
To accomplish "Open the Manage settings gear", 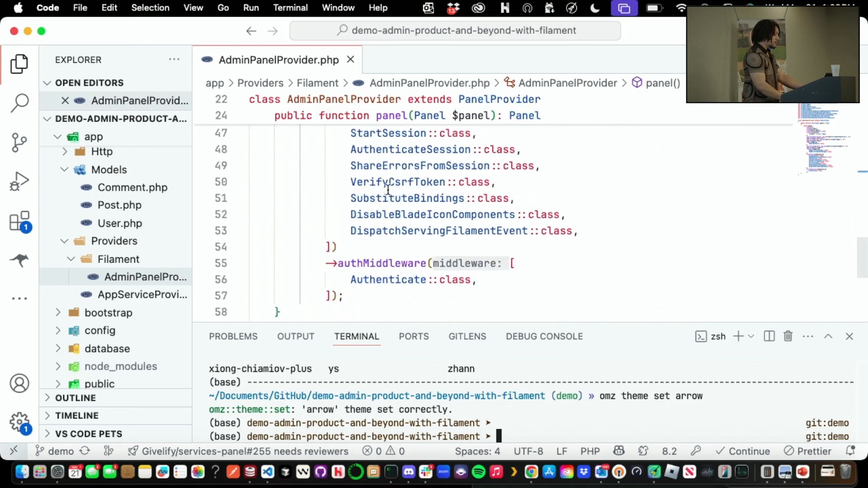I will tap(19, 422).
